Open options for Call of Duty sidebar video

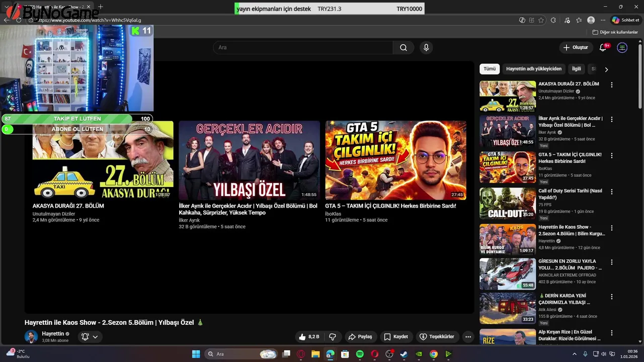coord(612,192)
